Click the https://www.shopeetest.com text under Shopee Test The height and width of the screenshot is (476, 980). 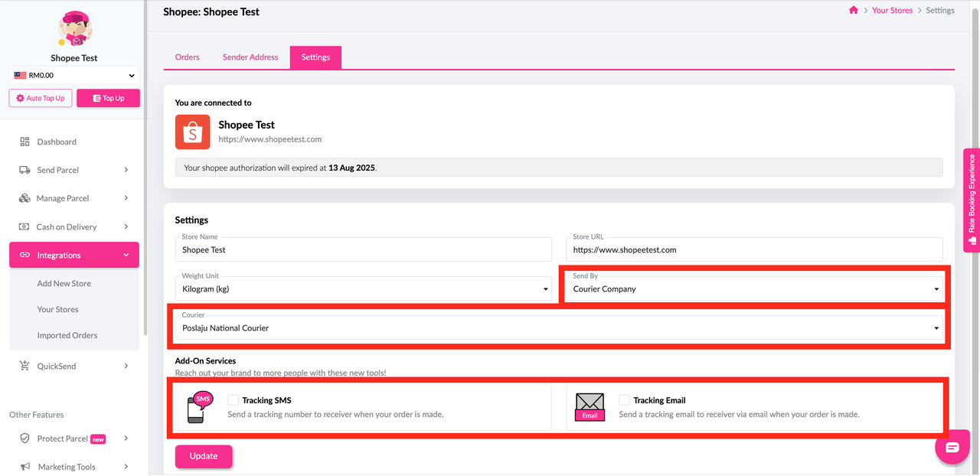(x=270, y=139)
